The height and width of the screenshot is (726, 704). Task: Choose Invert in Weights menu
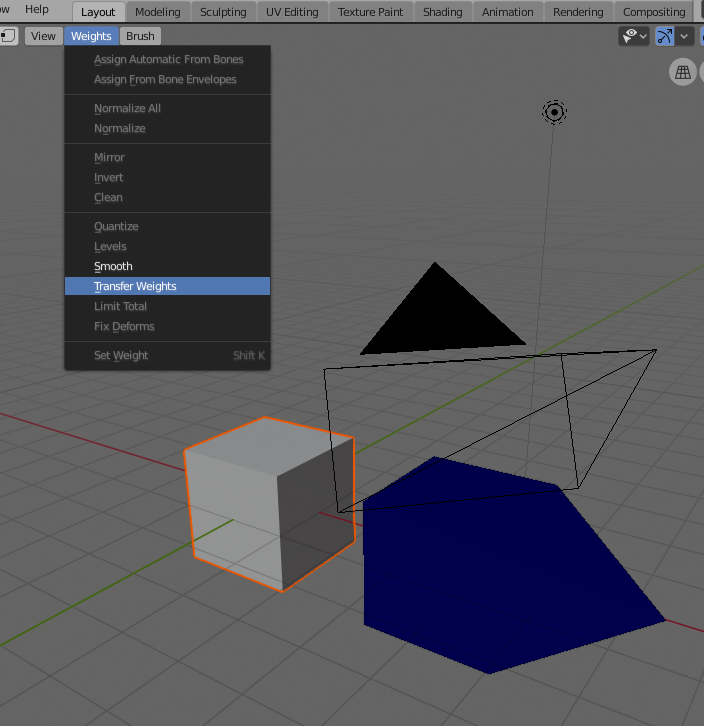tap(168, 177)
